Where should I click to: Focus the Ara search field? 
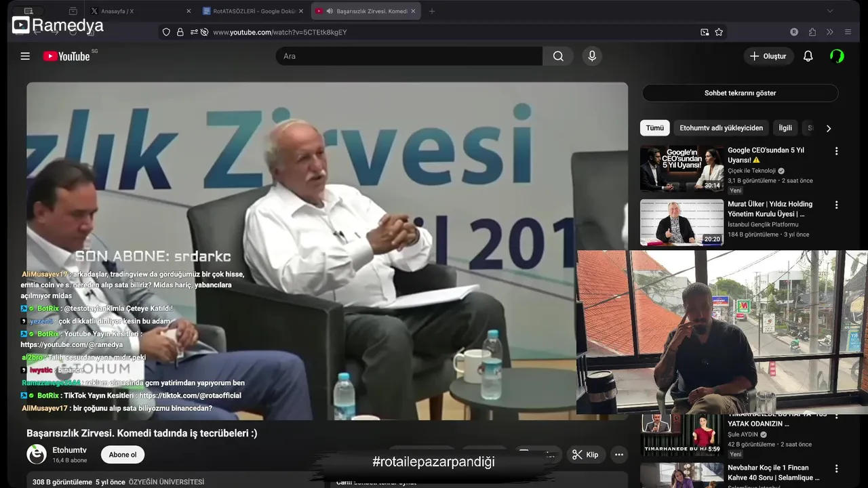coord(409,56)
